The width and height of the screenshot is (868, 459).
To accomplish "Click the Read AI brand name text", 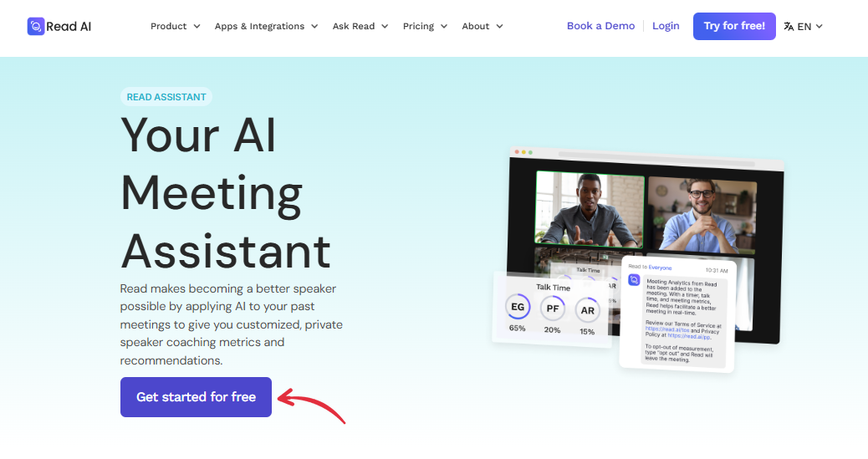I will pos(69,26).
